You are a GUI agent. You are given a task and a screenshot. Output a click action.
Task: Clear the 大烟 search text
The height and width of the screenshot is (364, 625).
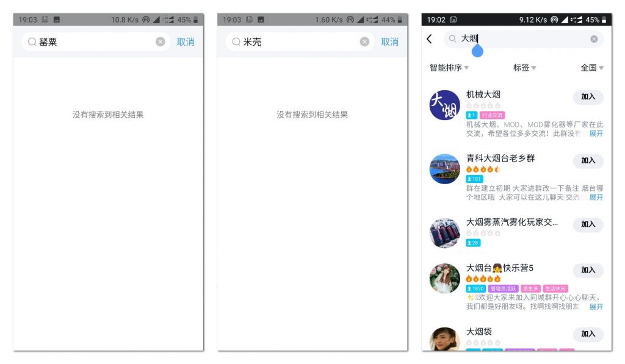coord(594,39)
